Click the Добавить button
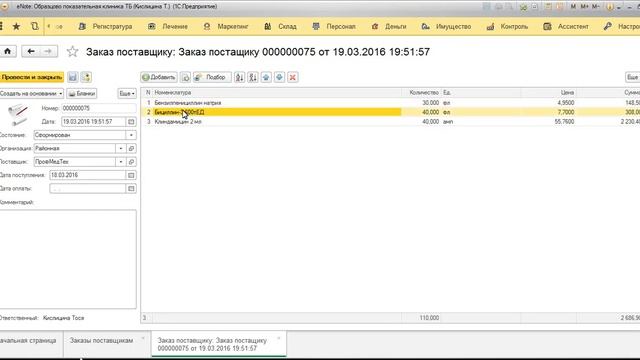This screenshot has width=640, height=360. click(159, 77)
